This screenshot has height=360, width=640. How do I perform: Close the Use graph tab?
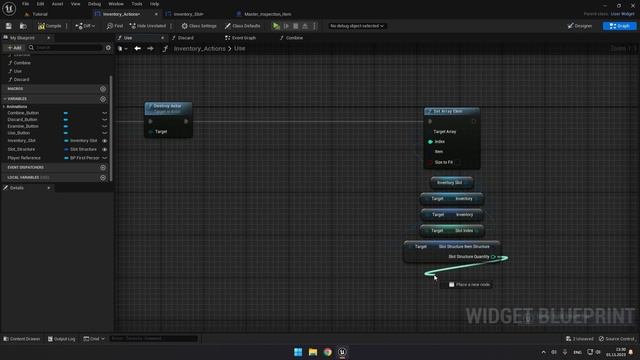(162, 38)
